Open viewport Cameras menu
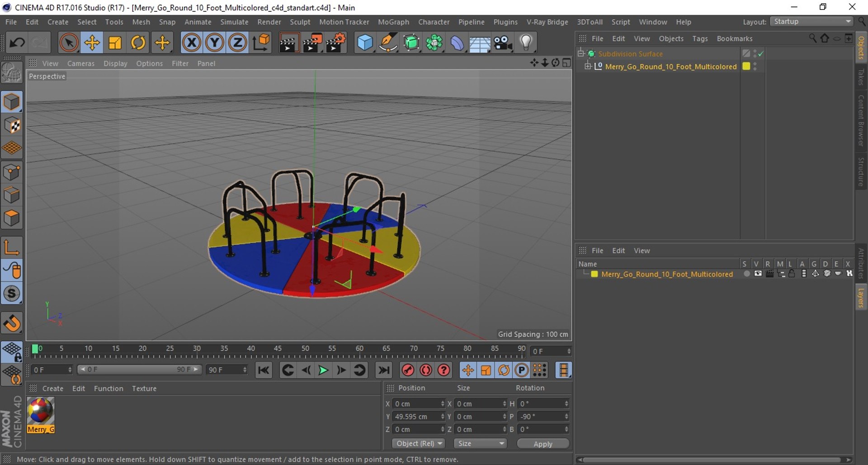This screenshot has height=465, width=868. 81,63
